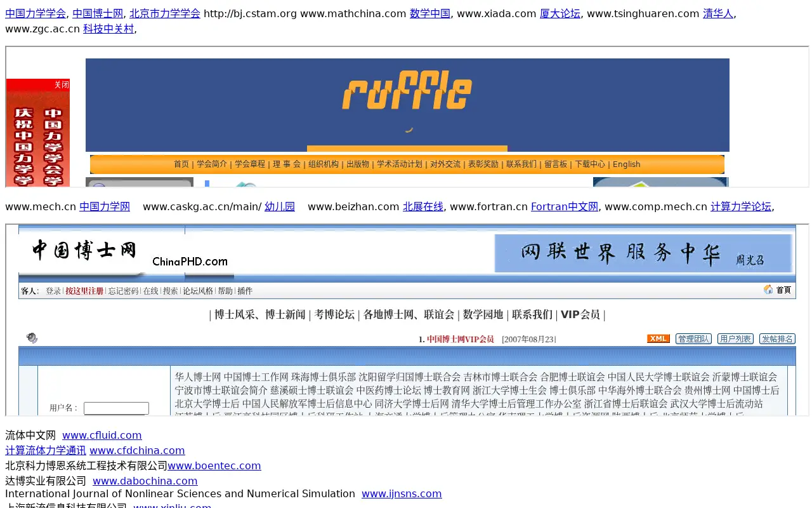Screen dimensions: 812x508
Task: Open the 数学中国 link
Action: 430,13
